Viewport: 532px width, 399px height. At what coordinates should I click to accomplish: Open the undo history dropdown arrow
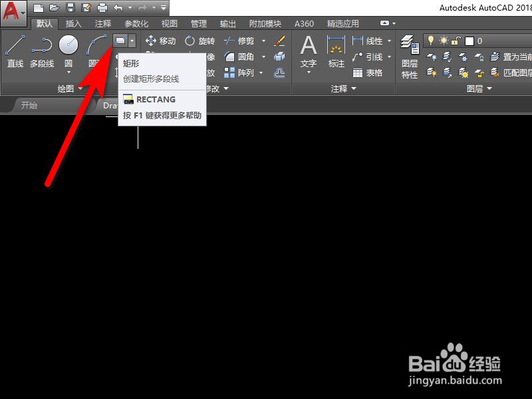130,7
